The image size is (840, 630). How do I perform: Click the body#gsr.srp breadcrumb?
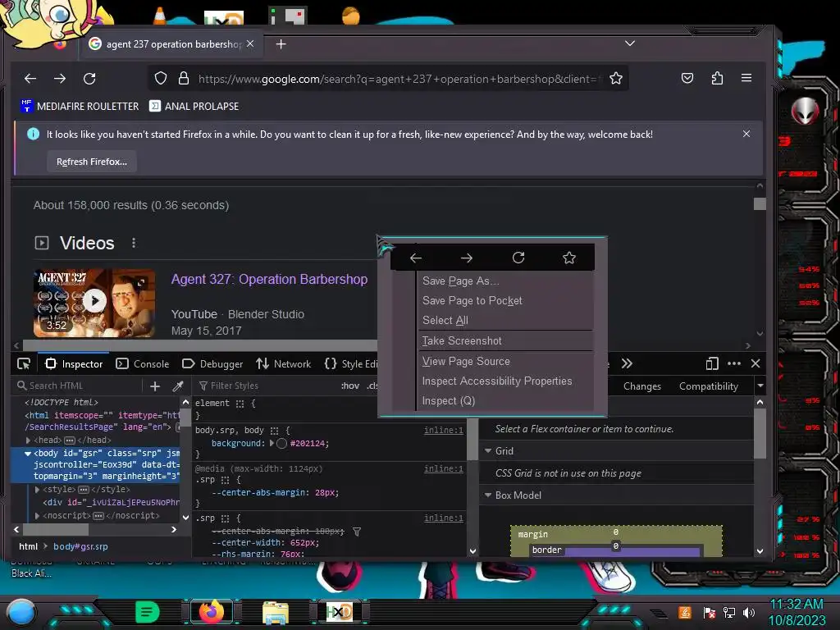80,546
